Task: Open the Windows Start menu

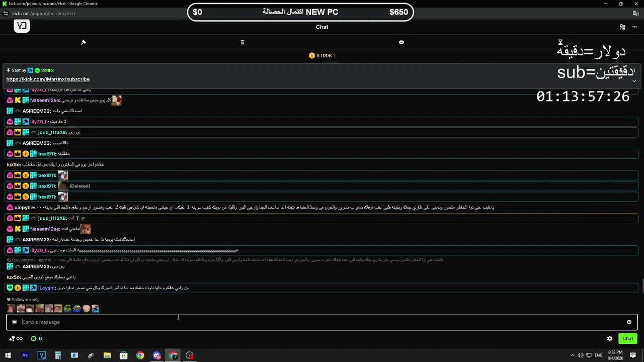Action: tap(8, 355)
